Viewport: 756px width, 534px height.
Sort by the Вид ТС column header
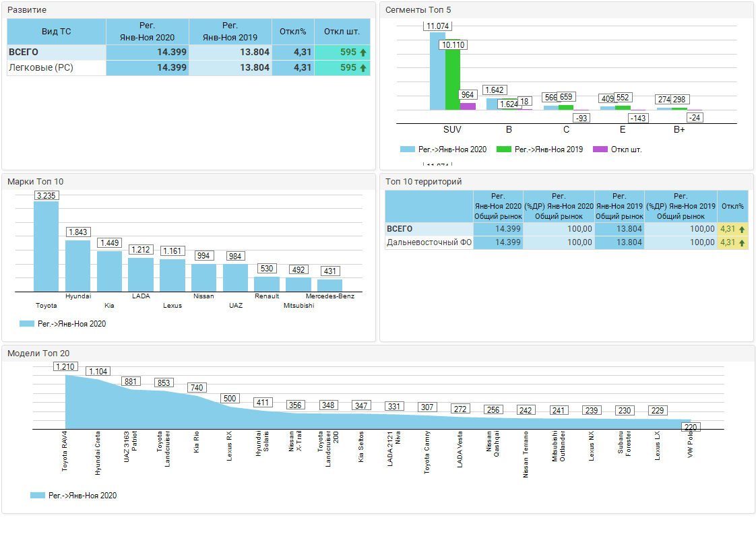click(x=57, y=32)
